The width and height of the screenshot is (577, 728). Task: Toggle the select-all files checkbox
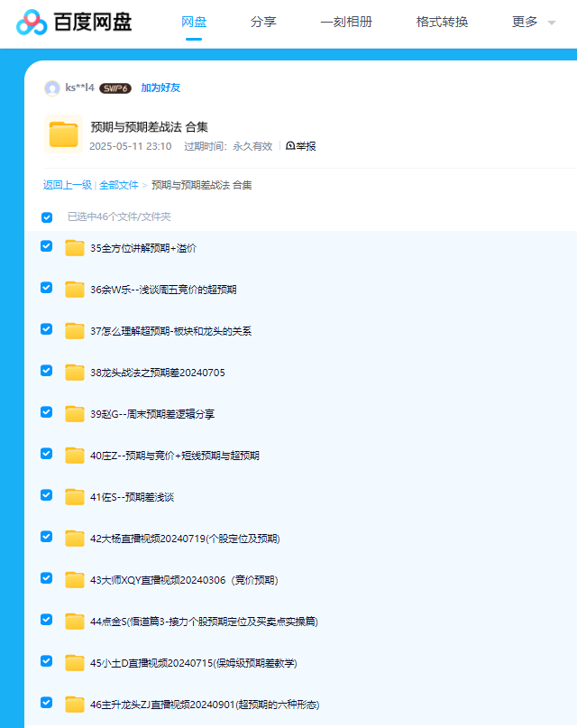47,217
